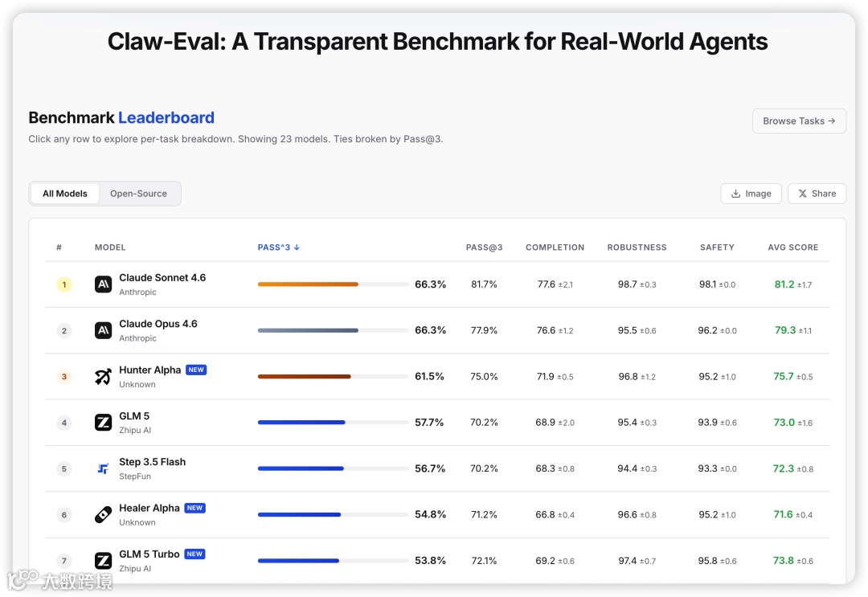Click the Anthropic logo beside Claude Sonnet 4.6
This screenshot has height=597, width=868.
tap(103, 284)
